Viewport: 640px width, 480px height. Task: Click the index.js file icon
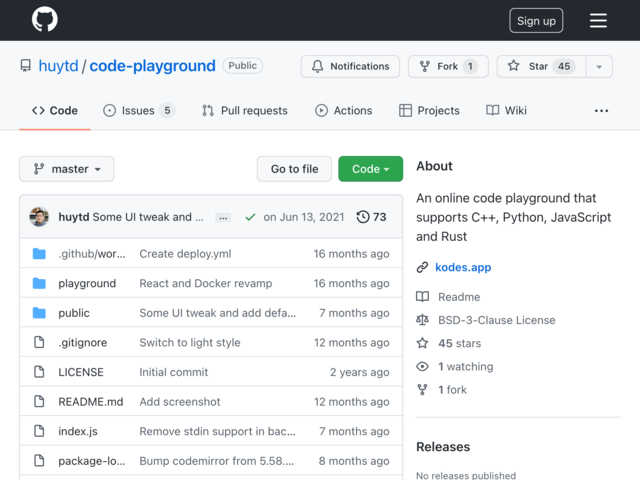point(39,431)
